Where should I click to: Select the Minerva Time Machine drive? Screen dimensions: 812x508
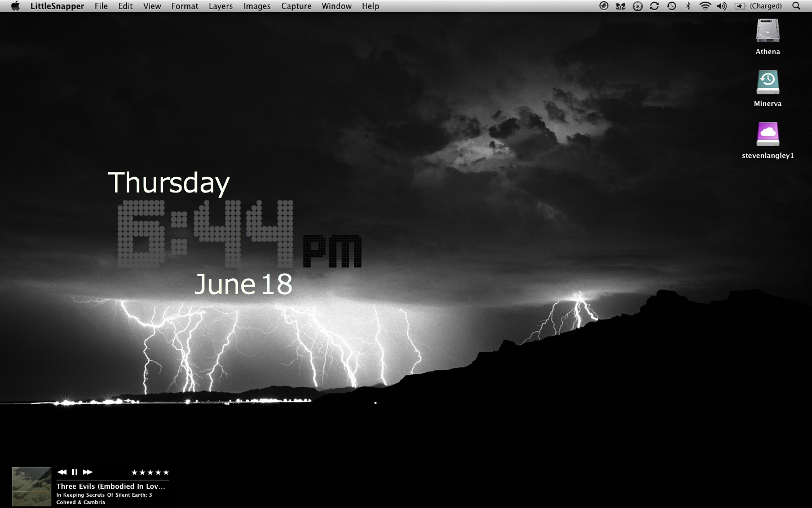click(x=767, y=82)
